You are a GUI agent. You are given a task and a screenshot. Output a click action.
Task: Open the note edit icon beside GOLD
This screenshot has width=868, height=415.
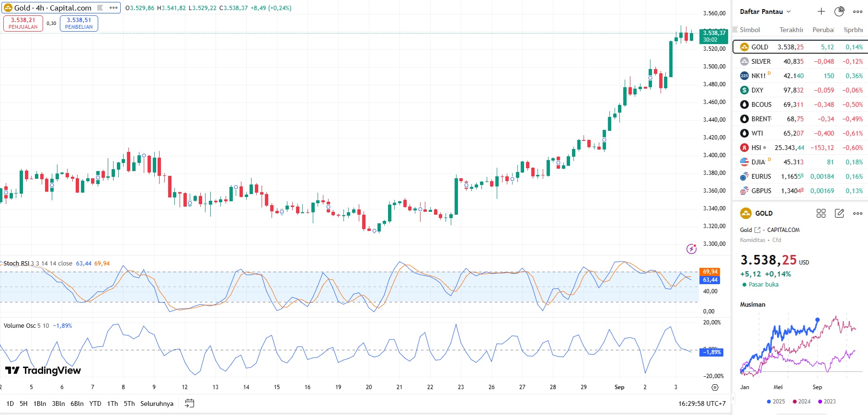coord(839,213)
